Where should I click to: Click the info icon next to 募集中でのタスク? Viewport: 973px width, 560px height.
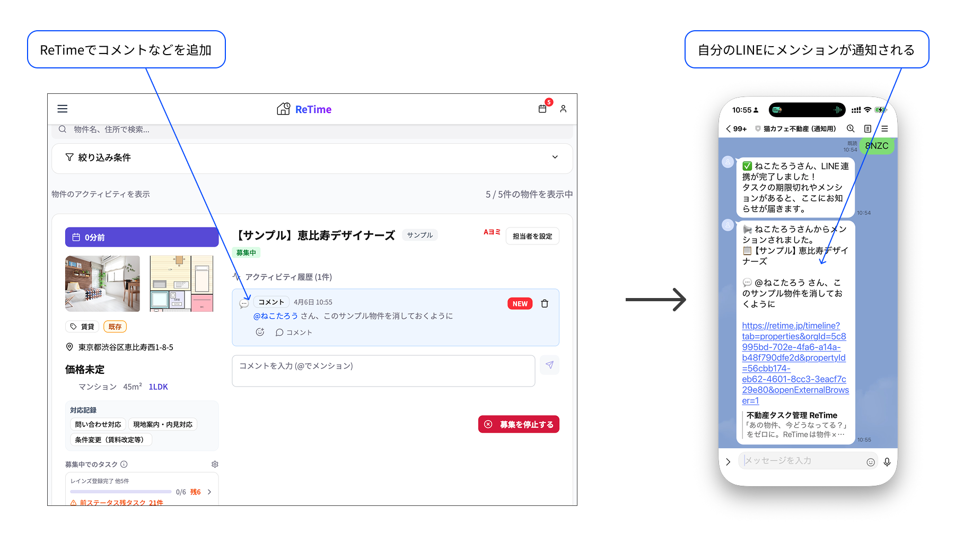point(124,464)
